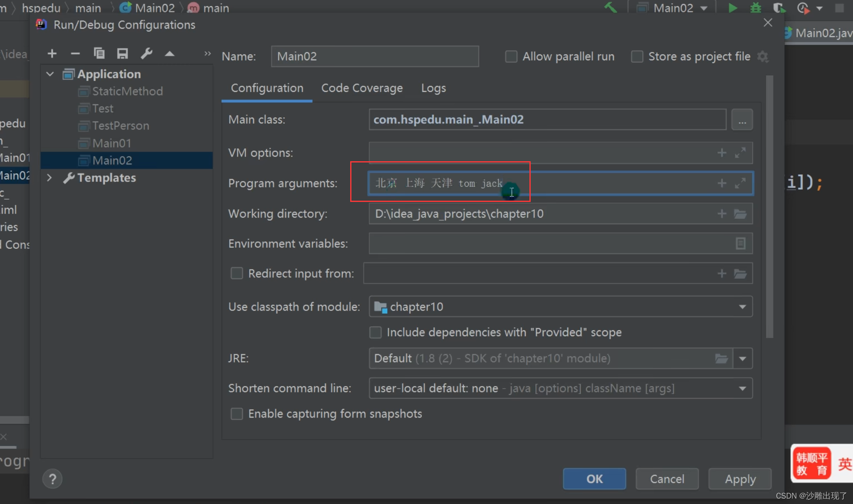Copy the selected configuration
Image resolution: width=853 pixels, height=504 pixels.
[x=99, y=54]
